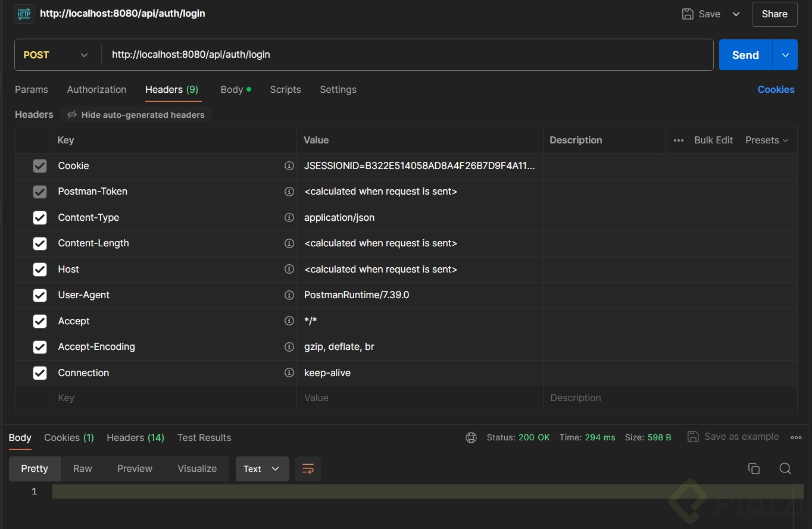The image size is (812, 529).
Task: Open the Cookies link
Action: 776,90
